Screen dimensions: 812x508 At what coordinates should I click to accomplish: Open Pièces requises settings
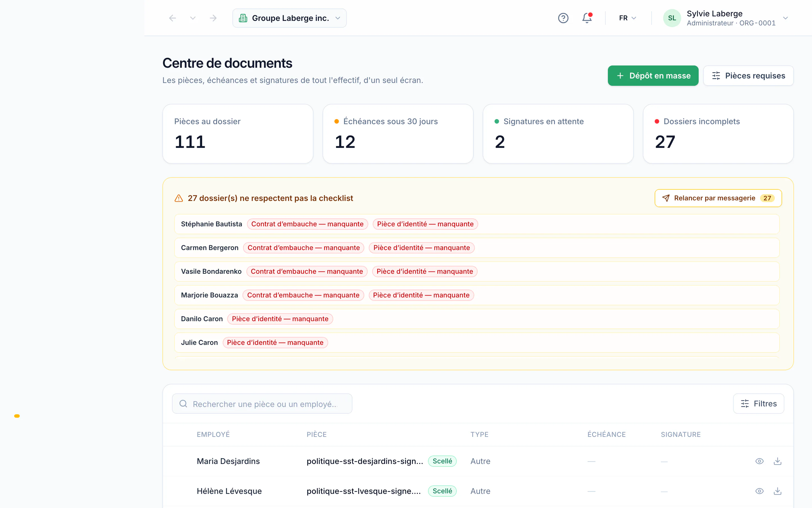(748, 76)
